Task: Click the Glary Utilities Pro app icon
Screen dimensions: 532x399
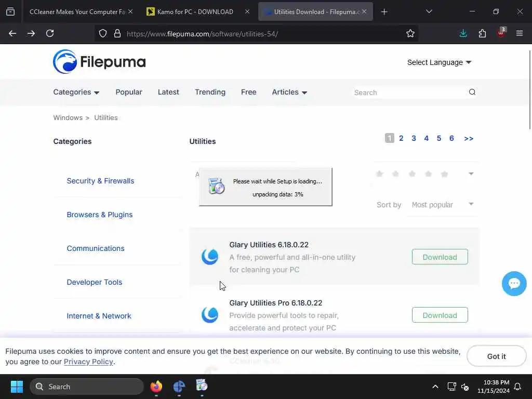Action: (x=210, y=315)
